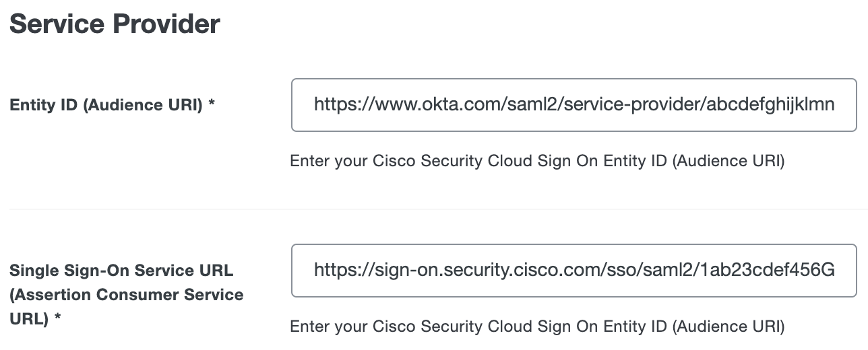Screen dimensions: 868x350
Task: Click on "sign-on.security.cisco.com" in the URL field
Action: pyautogui.click(x=484, y=271)
